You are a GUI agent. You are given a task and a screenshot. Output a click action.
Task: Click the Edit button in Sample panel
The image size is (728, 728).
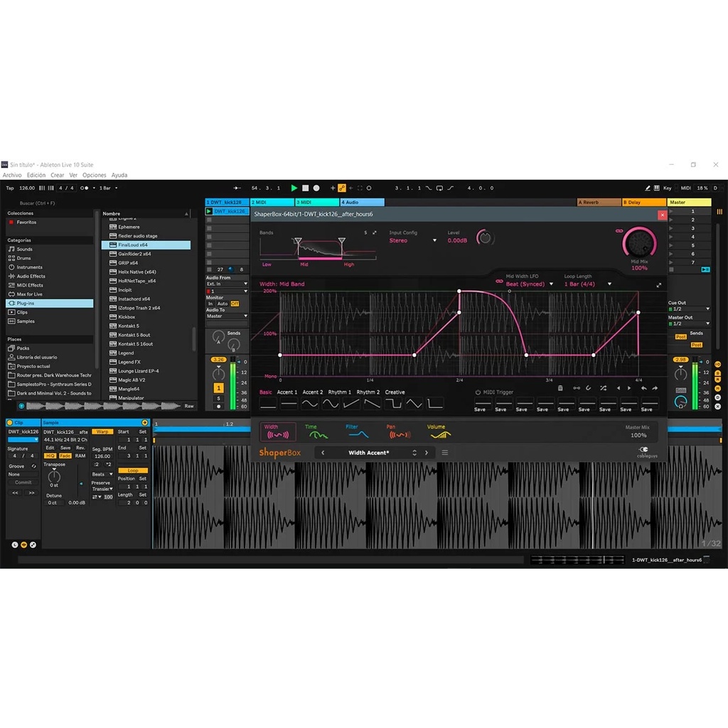coord(50,448)
